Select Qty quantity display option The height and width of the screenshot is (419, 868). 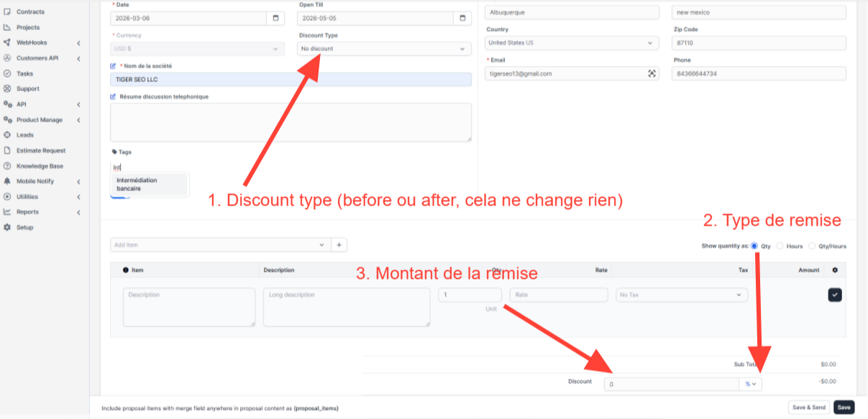[x=754, y=246]
